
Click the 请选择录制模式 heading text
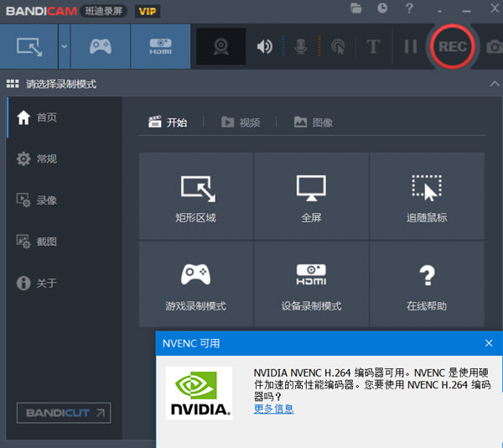click(61, 84)
